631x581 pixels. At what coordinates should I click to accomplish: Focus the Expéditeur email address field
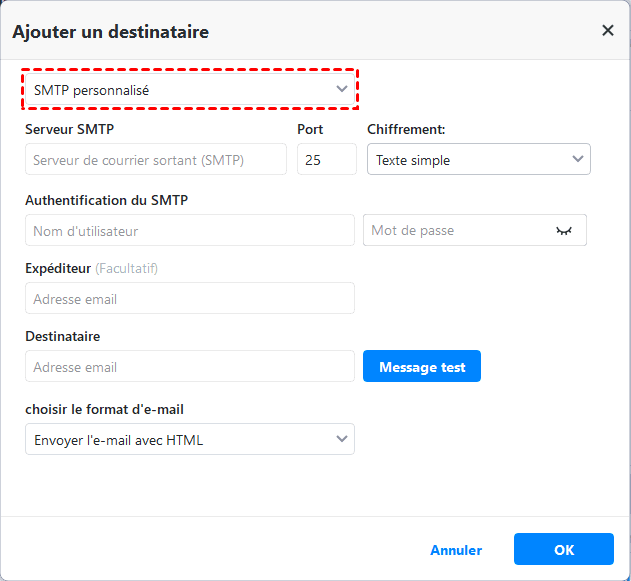pos(189,299)
